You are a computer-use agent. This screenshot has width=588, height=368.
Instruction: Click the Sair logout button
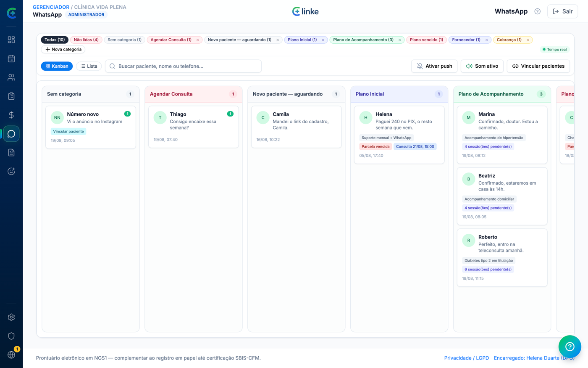[562, 11]
